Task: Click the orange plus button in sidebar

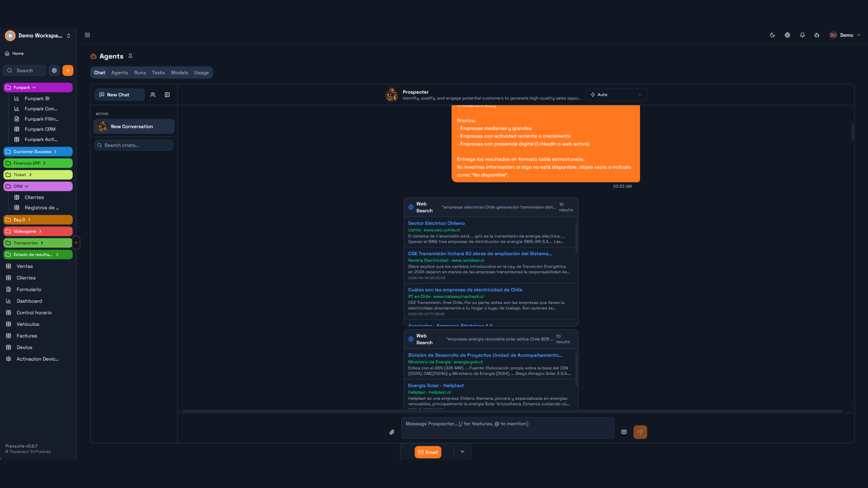Action: click(x=68, y=70)
